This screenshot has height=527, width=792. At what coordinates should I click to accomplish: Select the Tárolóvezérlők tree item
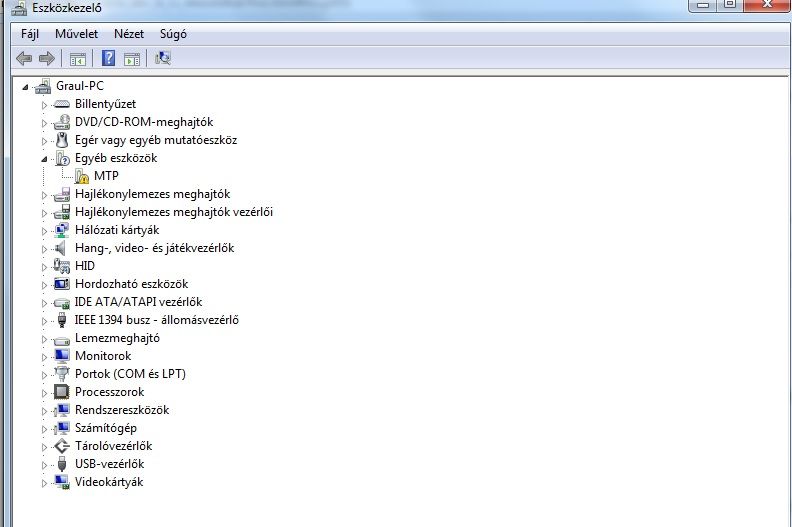pos(114,446)
